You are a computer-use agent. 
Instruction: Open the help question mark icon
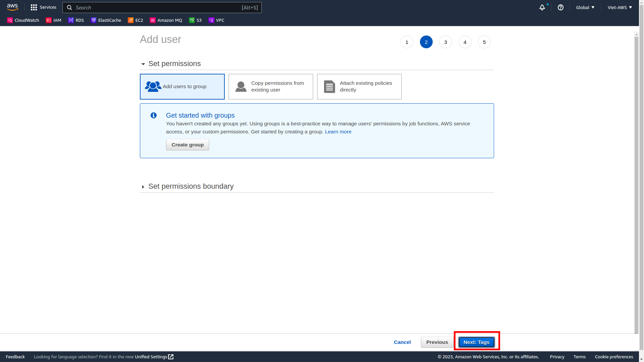(x=560, y=7)
